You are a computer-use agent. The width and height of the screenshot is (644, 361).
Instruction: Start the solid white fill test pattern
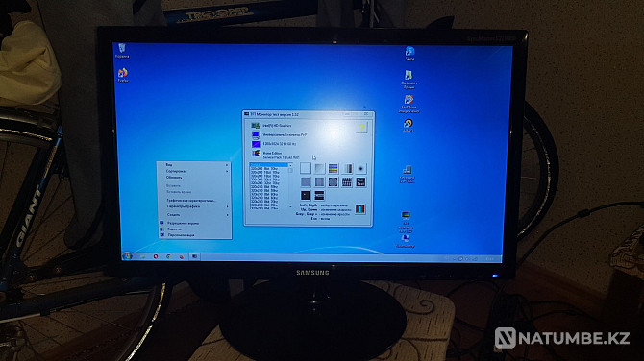[x=305, y=168]
